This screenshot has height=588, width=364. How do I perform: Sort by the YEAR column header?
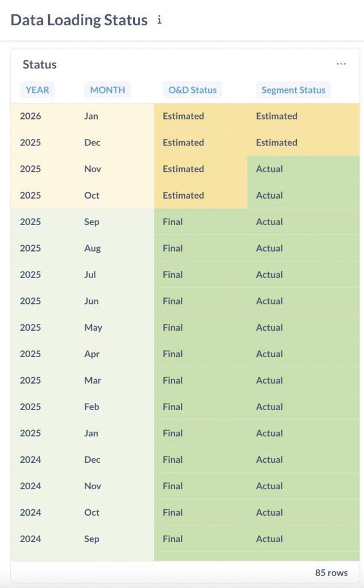pyautogui.click(x=37, y=90)
